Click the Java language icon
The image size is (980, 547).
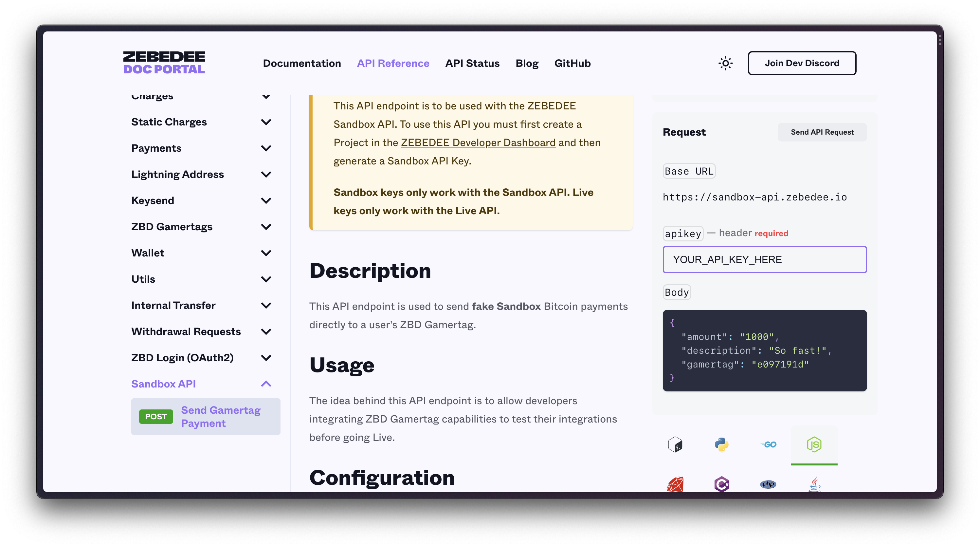point(814,484)
